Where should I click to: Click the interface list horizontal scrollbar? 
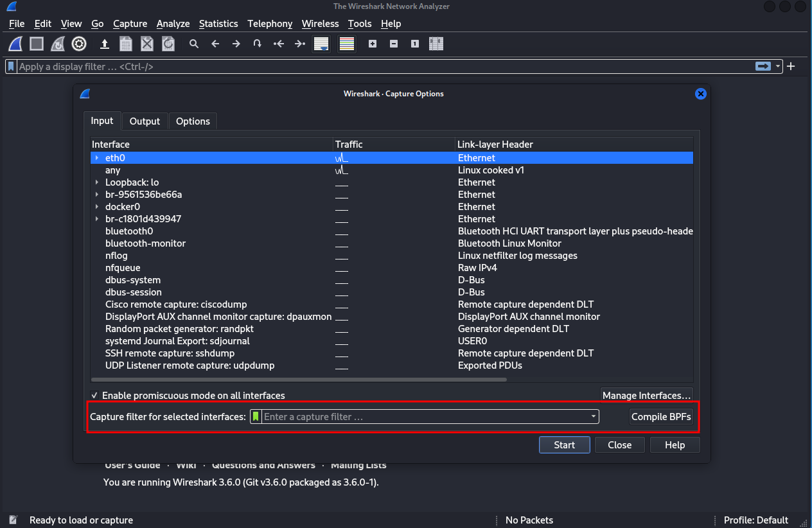pyautogui.click(x=299, y=380)
